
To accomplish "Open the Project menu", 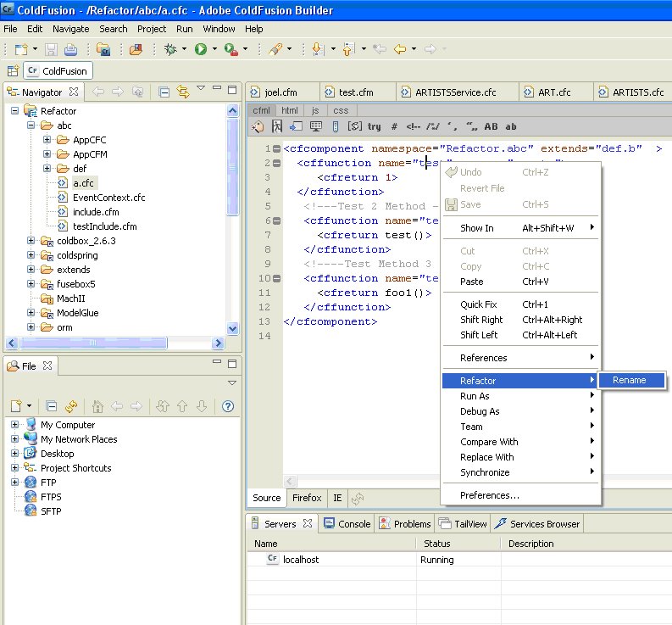I will (152, 29).
